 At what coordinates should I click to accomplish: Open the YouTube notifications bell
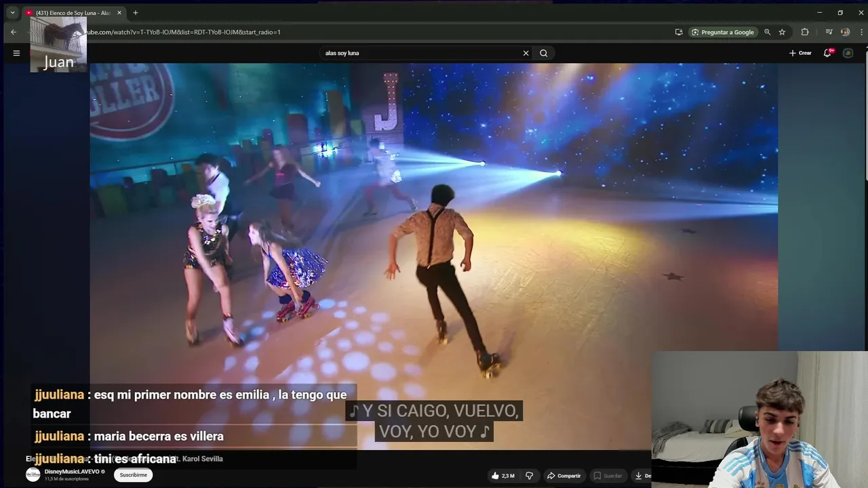(x=827, y=53)
